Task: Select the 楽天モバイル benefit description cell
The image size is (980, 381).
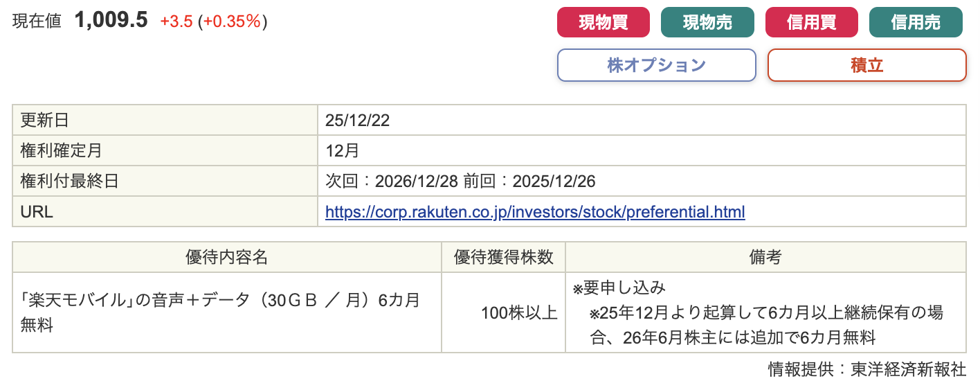Action: (220, 312)
